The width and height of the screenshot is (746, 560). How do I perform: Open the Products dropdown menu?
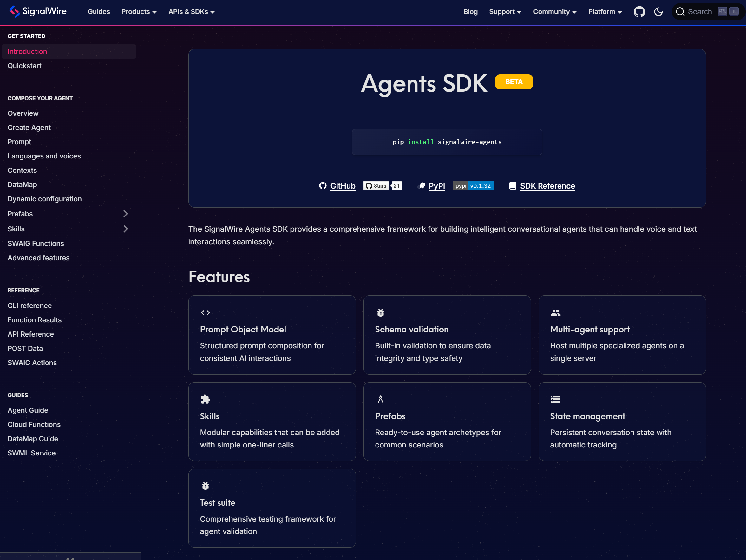[x=139, y=12]
